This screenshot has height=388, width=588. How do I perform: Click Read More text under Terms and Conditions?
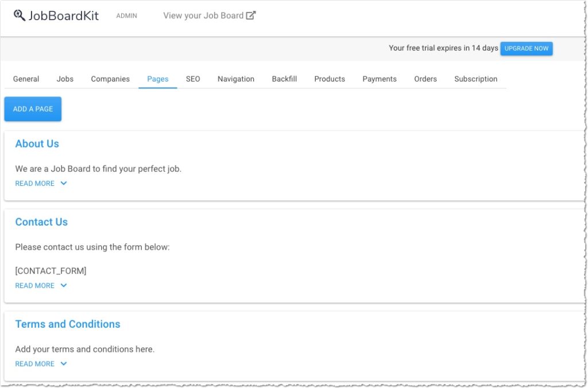[x=35, y=364]
